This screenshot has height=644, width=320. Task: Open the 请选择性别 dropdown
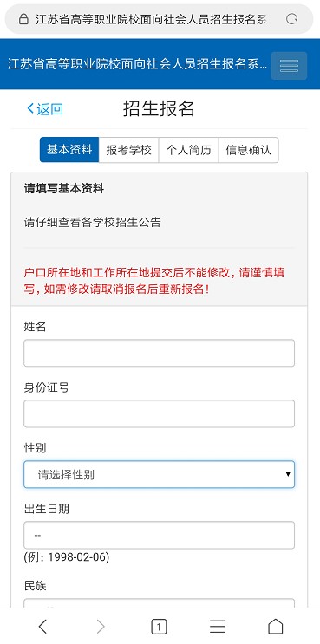(x=159, y=474)
